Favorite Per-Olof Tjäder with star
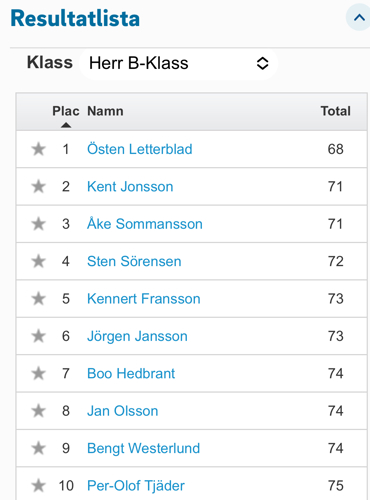The width and height of the screenshot is (370, 500). (x=38, y=485)
